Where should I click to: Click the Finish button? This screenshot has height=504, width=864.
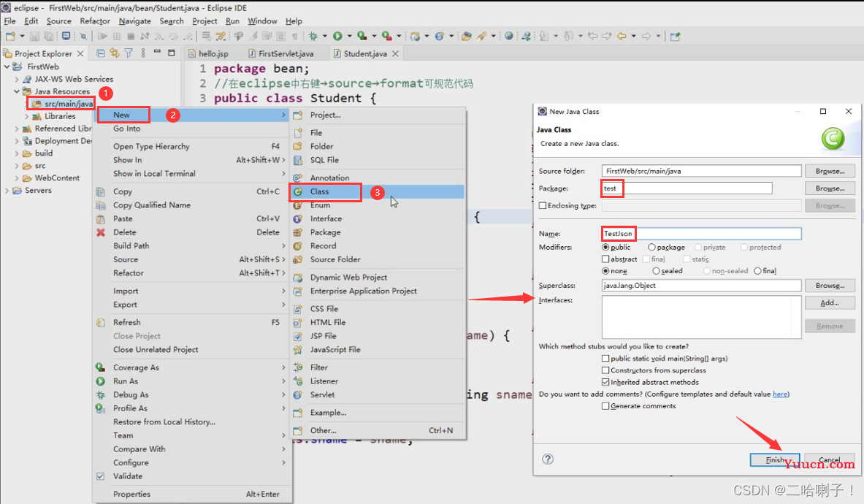tap(775, 460)
